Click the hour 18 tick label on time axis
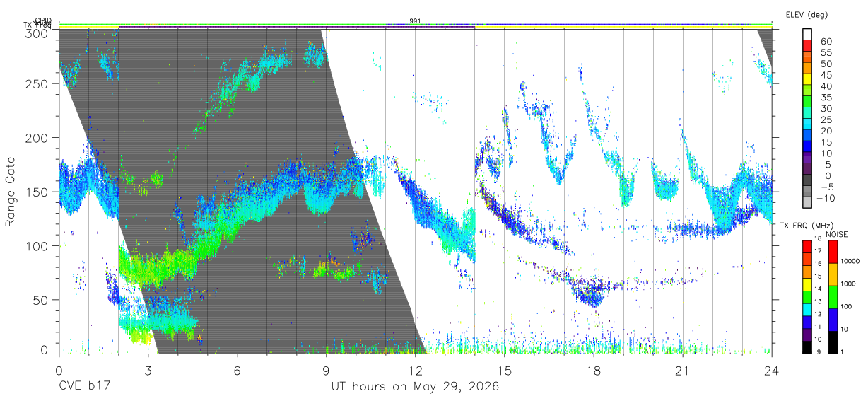 point(593,370)
